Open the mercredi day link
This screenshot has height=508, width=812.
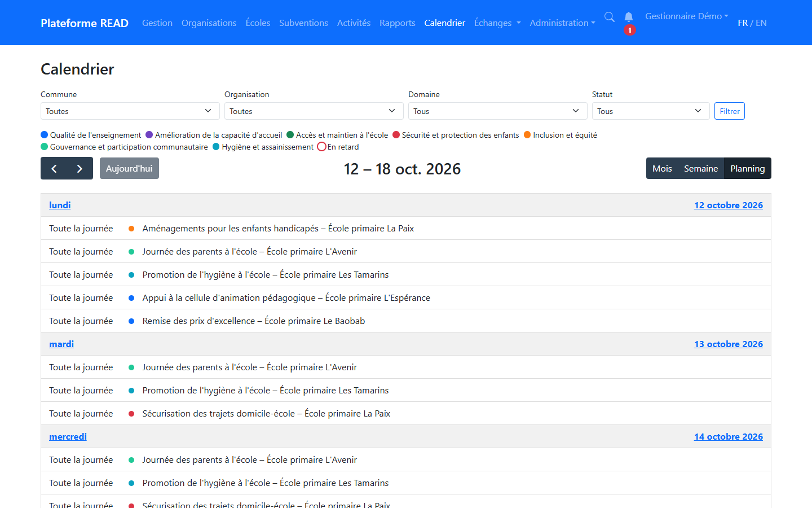68,436
